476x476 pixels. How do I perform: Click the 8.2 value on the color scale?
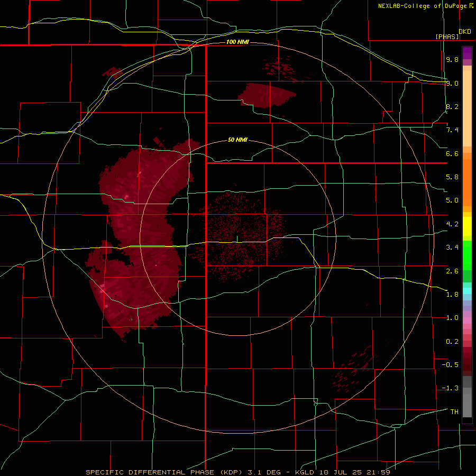click(x=452, y=106)
